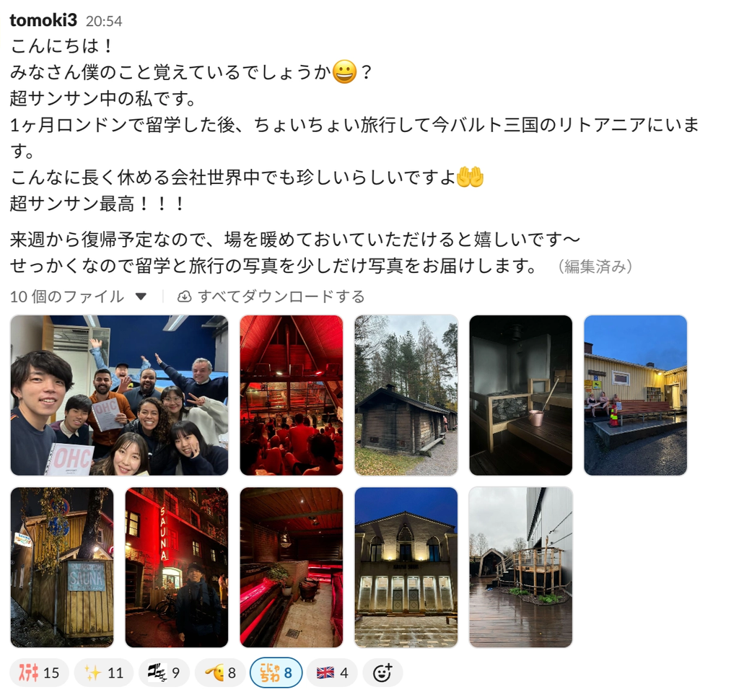The width and height of the screenshot is (739, 700).
Task: Toggle the UK flag reaction
Action: tap(332, 673)
